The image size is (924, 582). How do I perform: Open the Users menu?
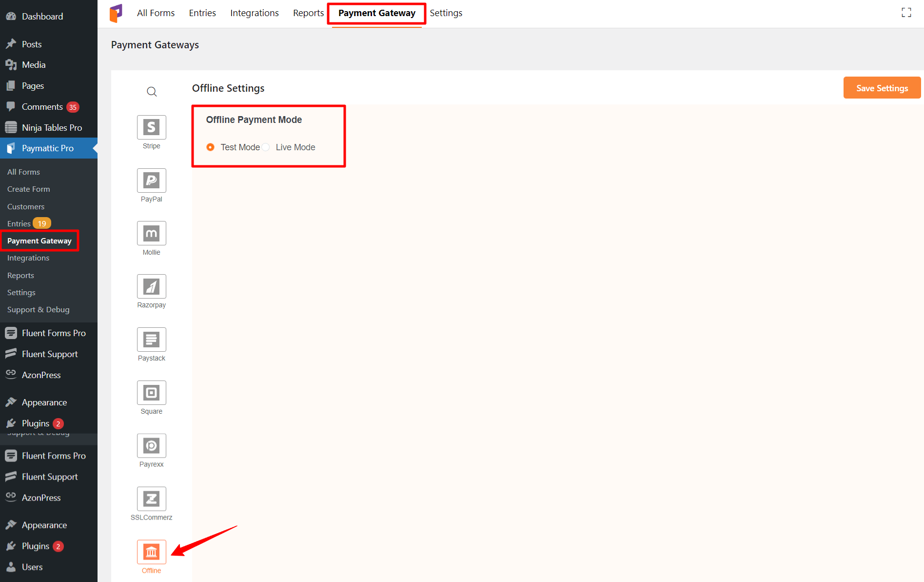point(49,567)
